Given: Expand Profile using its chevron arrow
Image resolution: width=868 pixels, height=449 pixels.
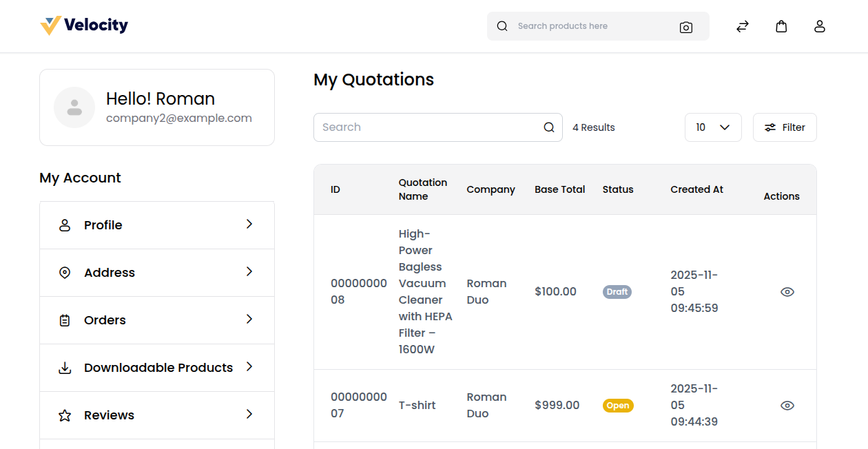Looking at the screenshot, I should point(249,224).
